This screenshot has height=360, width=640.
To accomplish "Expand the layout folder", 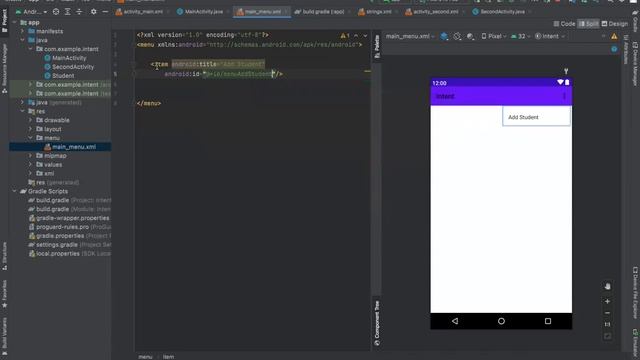I will pyautogui.click(x=30, y=129).
